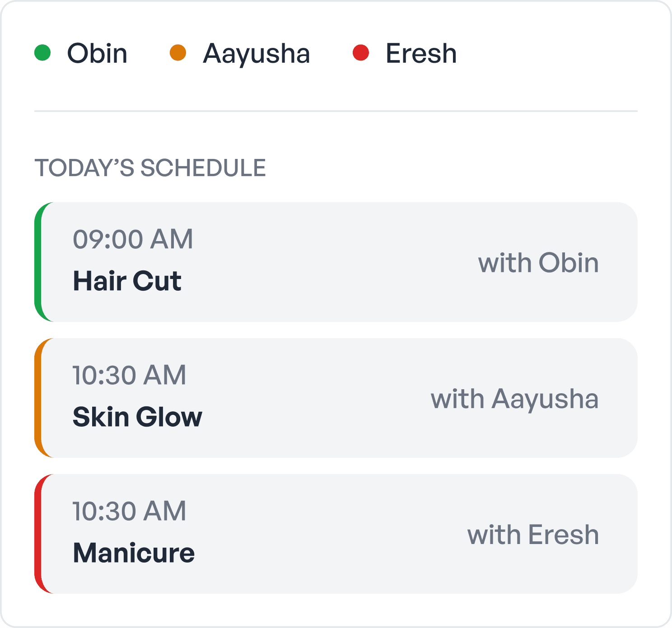Click the TODAY'S SCHEDULE heading
Viewport: 672px width, 628px height.
tap(151, 167)
